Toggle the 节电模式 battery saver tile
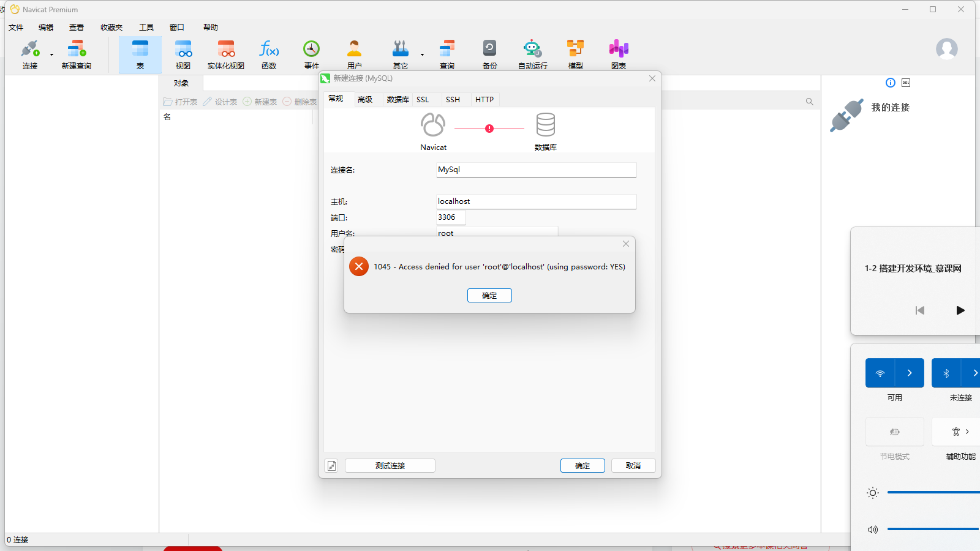 click(x=895, y=432)
